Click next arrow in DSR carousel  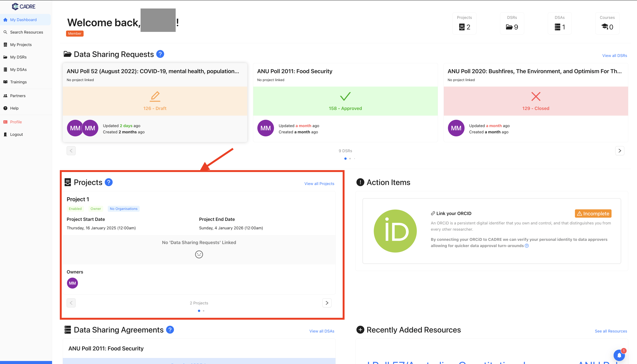tap(619, 151)
